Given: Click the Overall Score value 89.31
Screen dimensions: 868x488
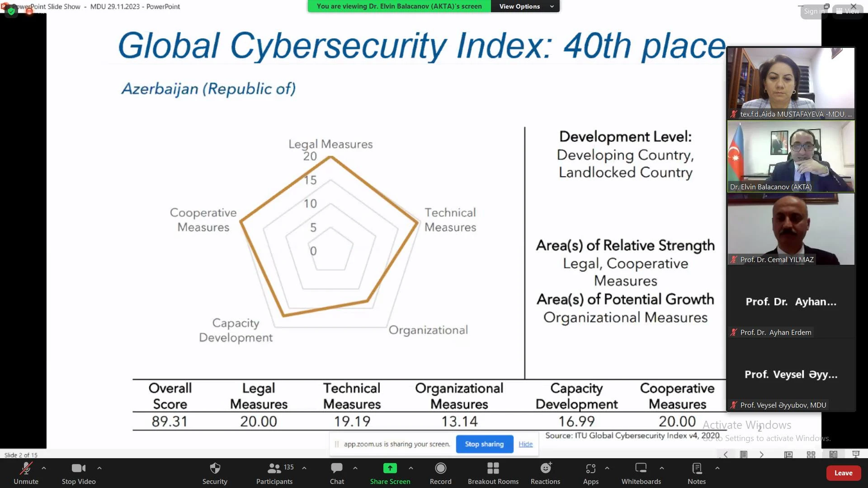Looking at the screenshot, I should pos(170,422).
